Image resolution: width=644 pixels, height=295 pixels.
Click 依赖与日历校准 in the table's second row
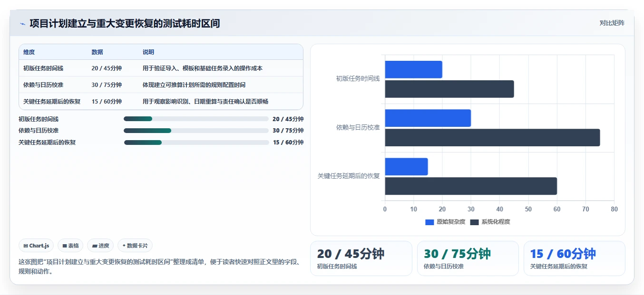43,85
